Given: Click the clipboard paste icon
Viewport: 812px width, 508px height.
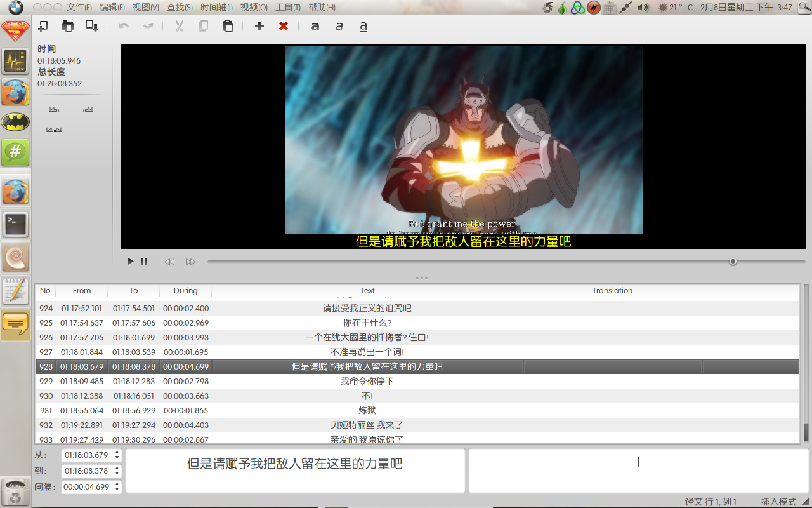Looking at the screenshot, I should (x=228, y=26).
